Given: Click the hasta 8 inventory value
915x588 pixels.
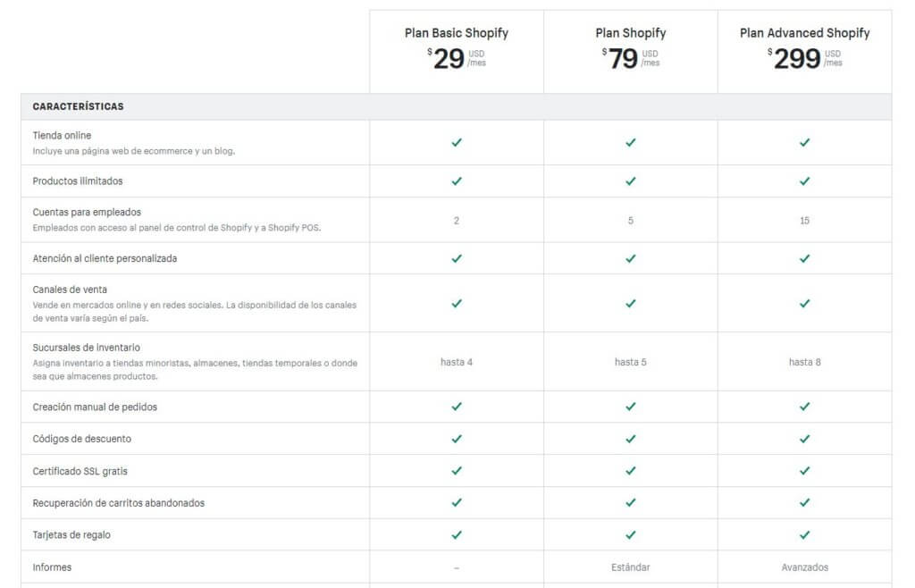Looking at the screenshot, I should click(x=805, y=362).
